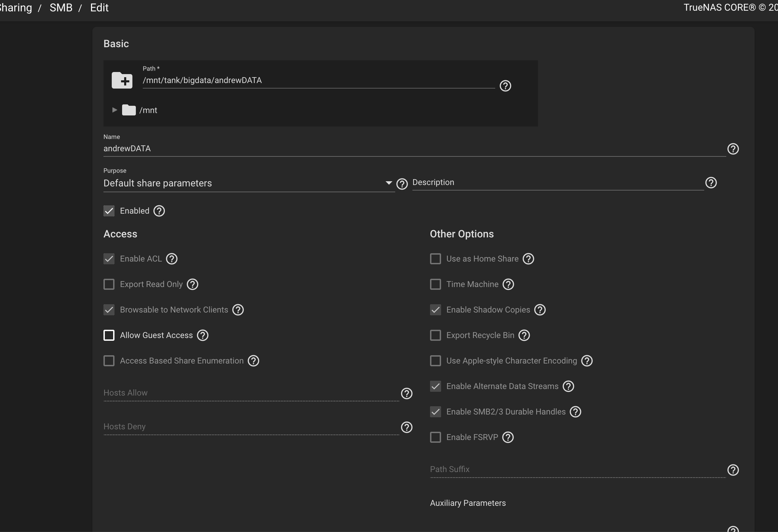Image resolution: width=778 pixels, height=532 pixels.
Task: Show help for Hosts Allow field
Action: [407, 393]
